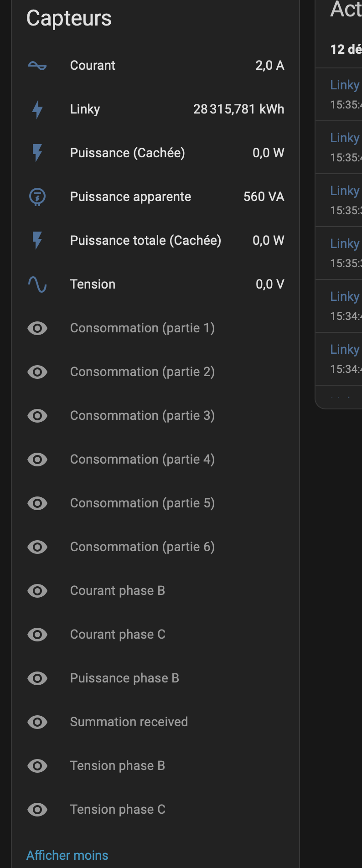Viewport: 362px width, 868px height.
Task: Open details for Consommation (partie 3)
Action: (x=142, y=415)
